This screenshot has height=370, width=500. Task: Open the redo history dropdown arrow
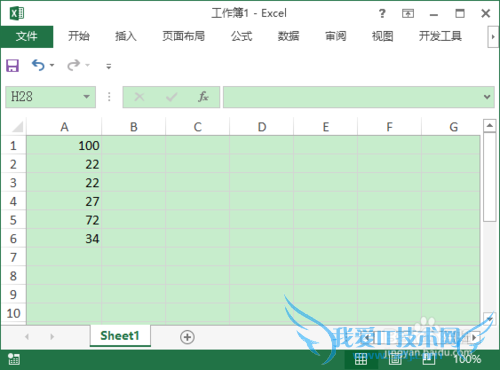pos(87,65)
